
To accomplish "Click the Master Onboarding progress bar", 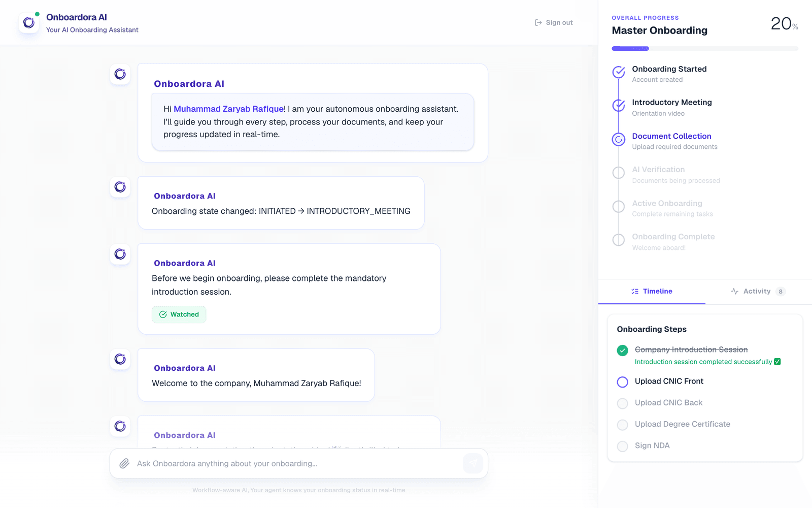I will point(705,49).
